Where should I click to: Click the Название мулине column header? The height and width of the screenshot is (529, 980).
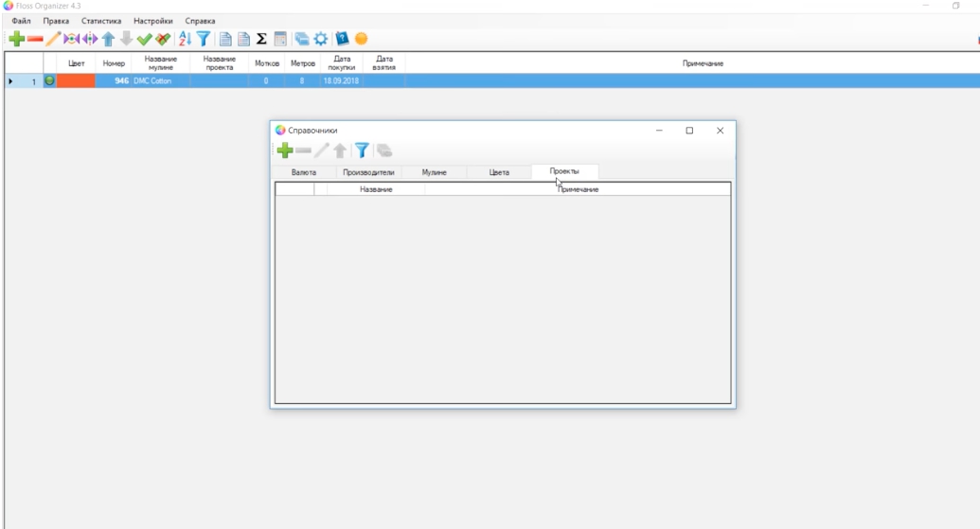(x=161, y=63)
